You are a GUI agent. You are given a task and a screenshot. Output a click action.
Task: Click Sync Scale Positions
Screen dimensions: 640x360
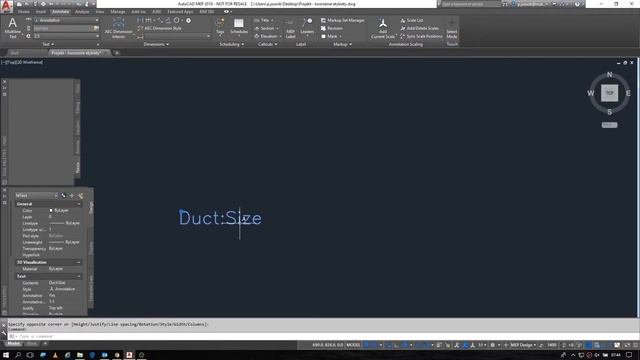(x=421, y=36)
